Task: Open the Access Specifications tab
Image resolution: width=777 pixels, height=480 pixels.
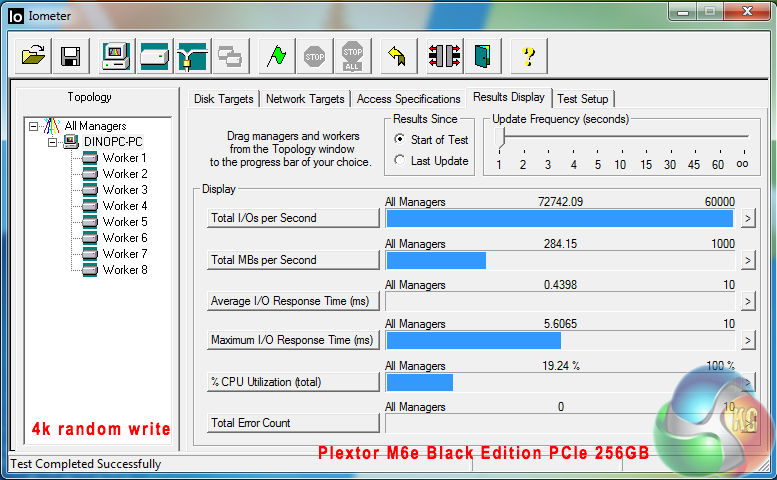Action: [x=408, y=99]
